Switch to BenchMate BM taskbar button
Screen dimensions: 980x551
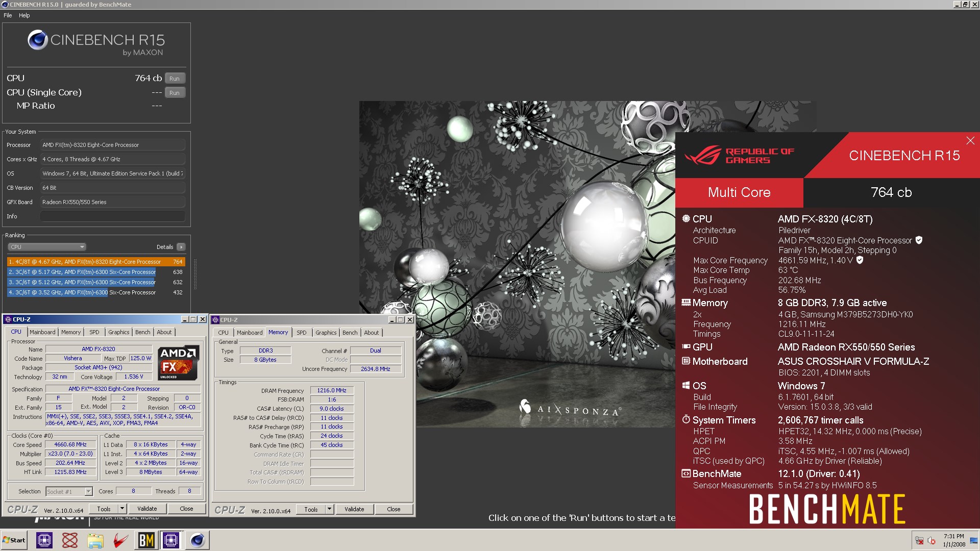tap(146, 540)
